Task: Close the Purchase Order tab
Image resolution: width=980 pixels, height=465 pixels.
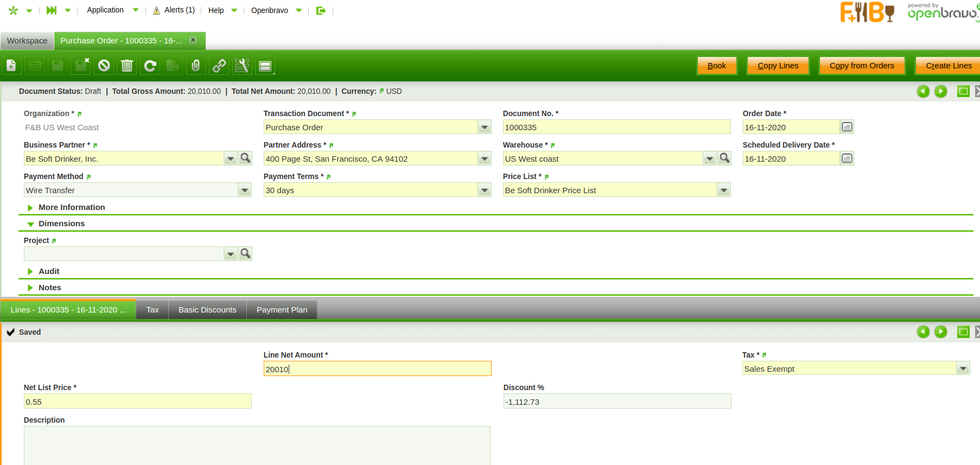Action: pyautogui.click(x=193, y=40)
